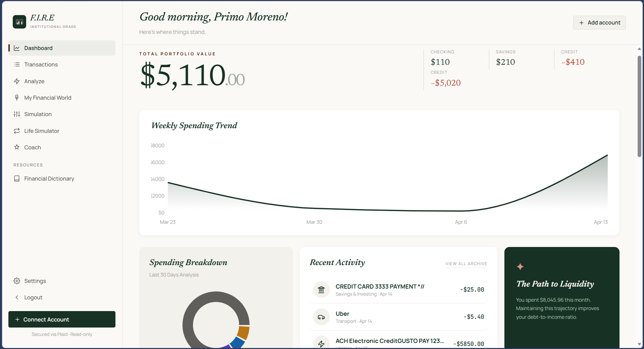
Task: Click the Coach star icon
Action: click(x=17, y=147)
